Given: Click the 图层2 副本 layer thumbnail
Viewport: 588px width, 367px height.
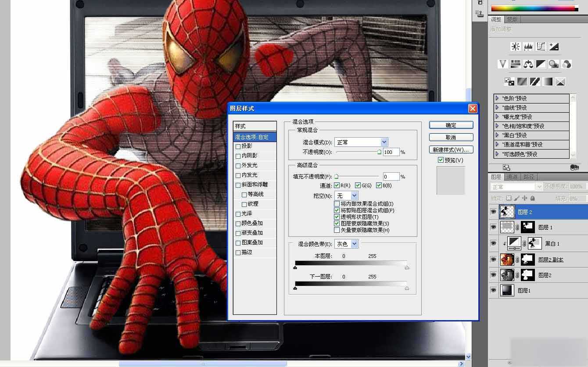Looking at the screenshot, I should click(x=507, y=259).
